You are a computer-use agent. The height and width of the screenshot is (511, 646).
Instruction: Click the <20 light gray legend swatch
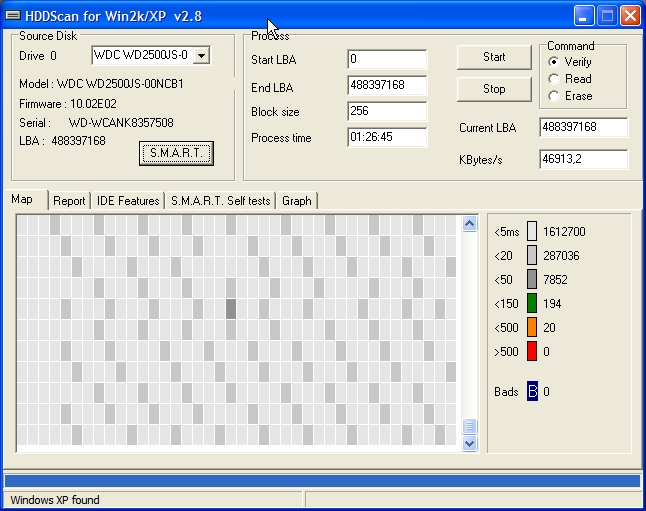(x=532, y=255)
